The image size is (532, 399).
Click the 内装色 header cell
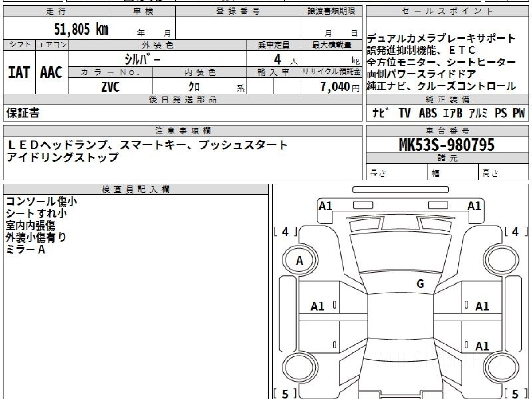(199, 72)
